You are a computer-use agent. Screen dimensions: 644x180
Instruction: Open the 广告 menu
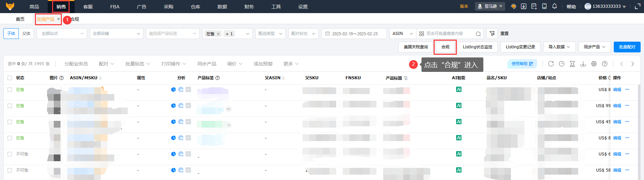tap(142, 7)
